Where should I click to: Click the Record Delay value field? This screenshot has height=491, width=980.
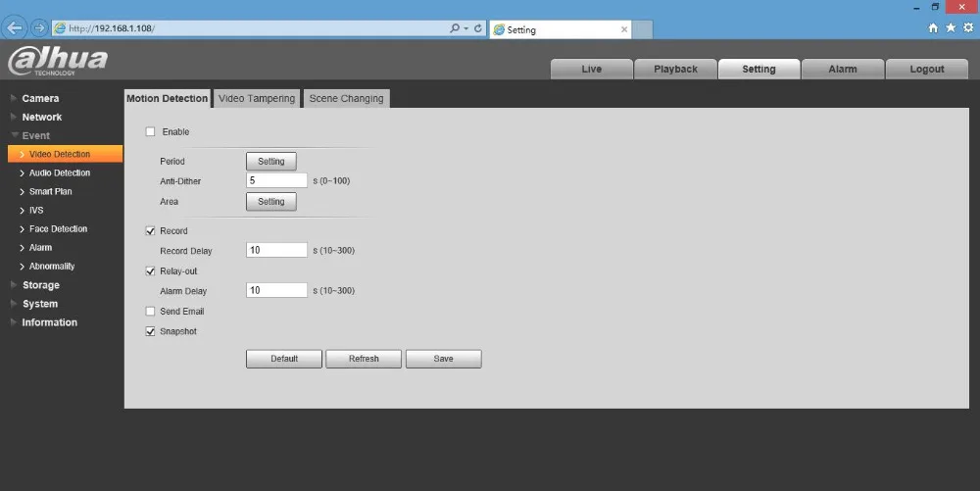click(277, 251)
